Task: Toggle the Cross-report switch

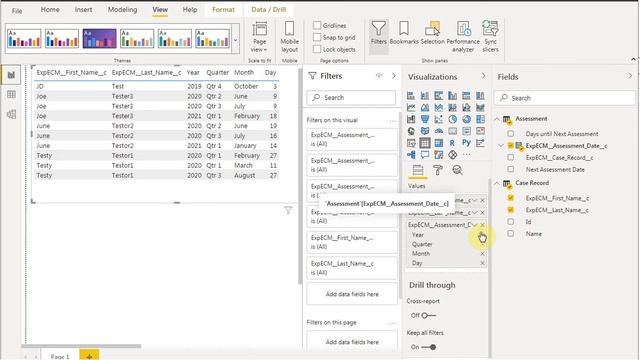Action: coord(429,316)
